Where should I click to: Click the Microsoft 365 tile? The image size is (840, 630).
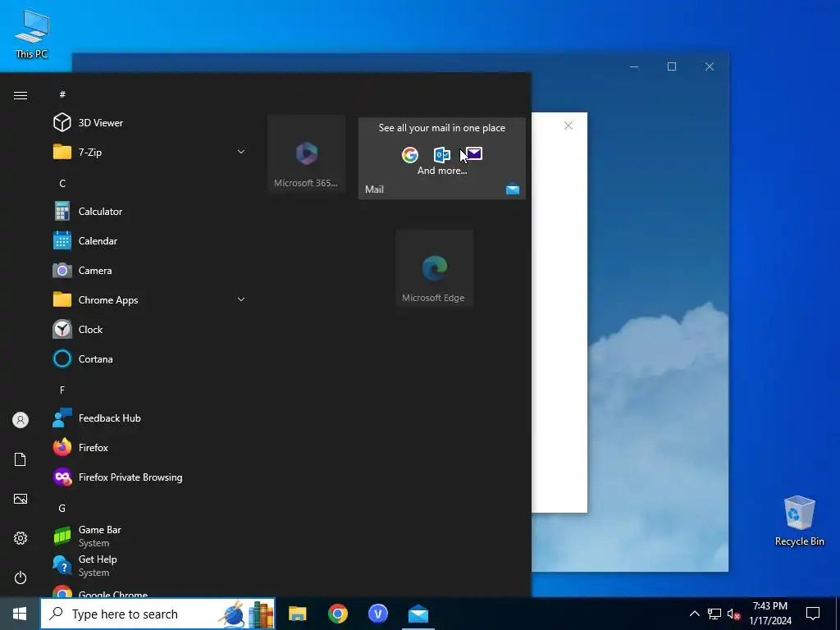tap(307, 153)
